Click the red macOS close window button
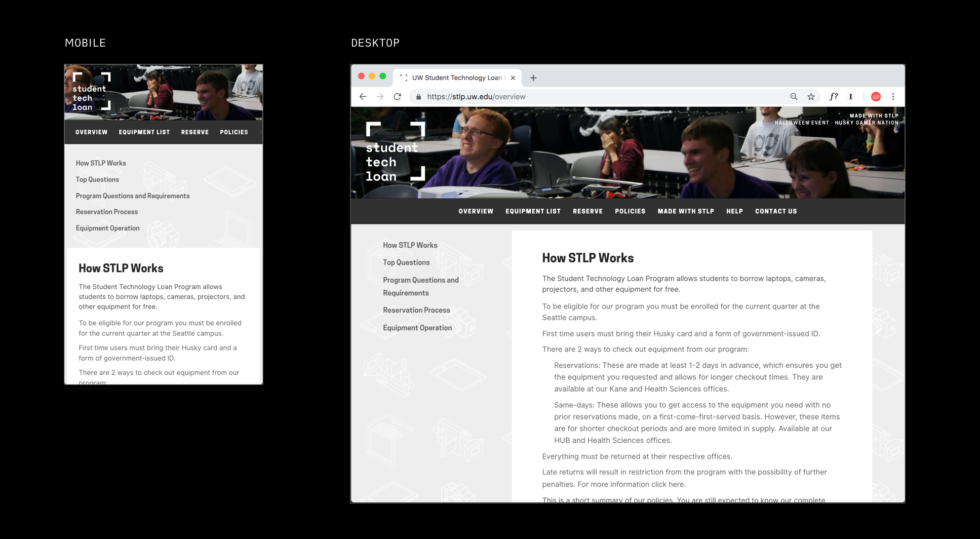The width and height of the screenshot is (980, 539). coord(361,76)
